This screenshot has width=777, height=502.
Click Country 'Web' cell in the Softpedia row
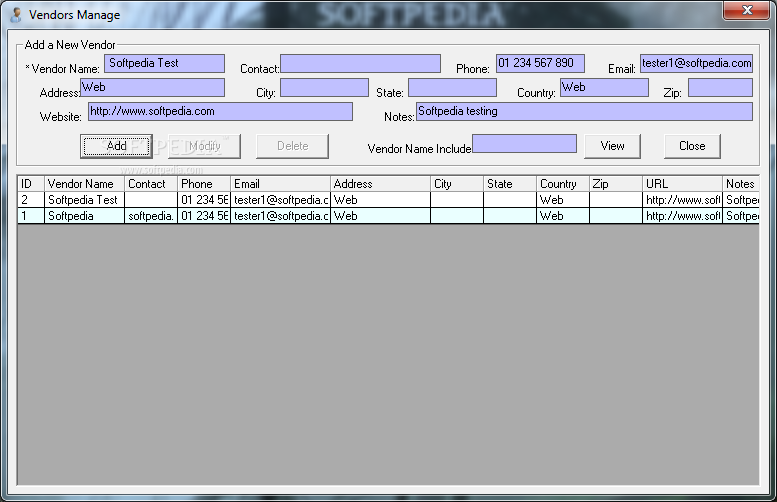(x=563, y=216)
